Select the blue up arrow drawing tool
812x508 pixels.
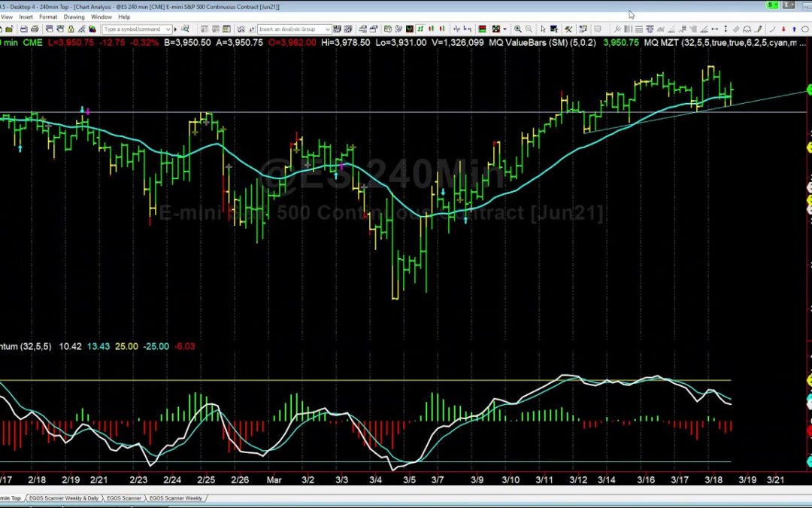[793, 29]
